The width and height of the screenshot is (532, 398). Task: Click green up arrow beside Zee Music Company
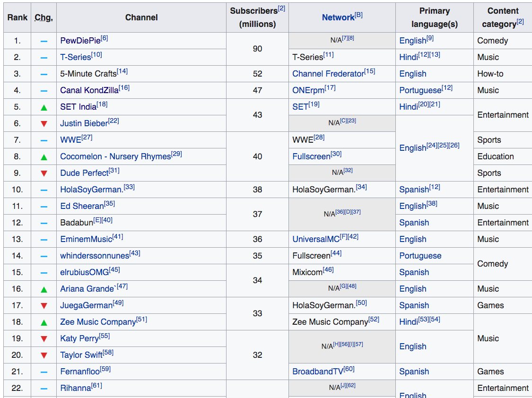tap(44, 322)
